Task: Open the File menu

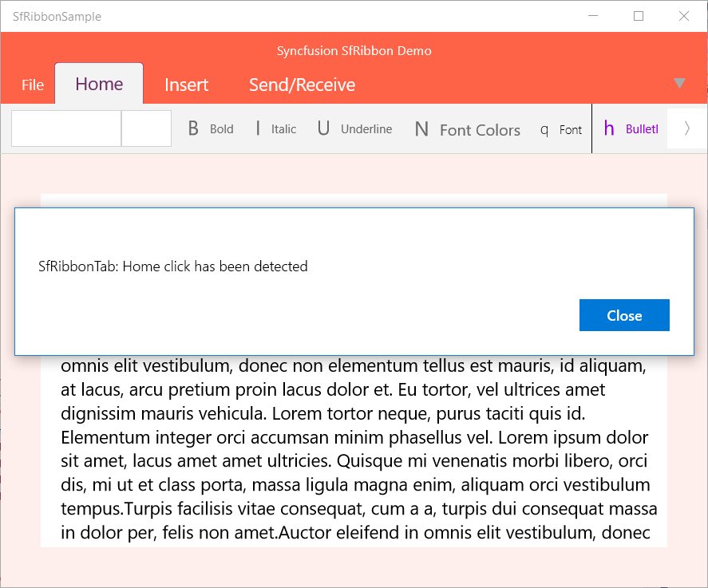Action: pyautogui.click(x=33, y=85)
